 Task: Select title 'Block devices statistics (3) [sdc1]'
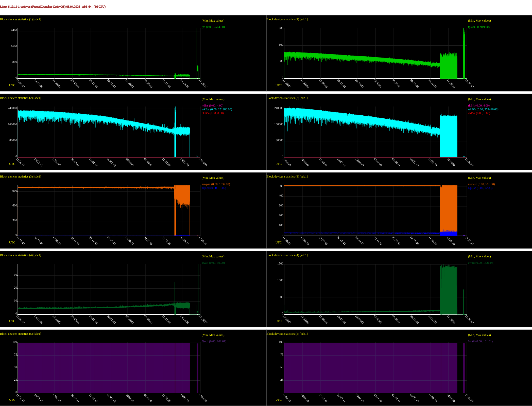coord(21,176)
